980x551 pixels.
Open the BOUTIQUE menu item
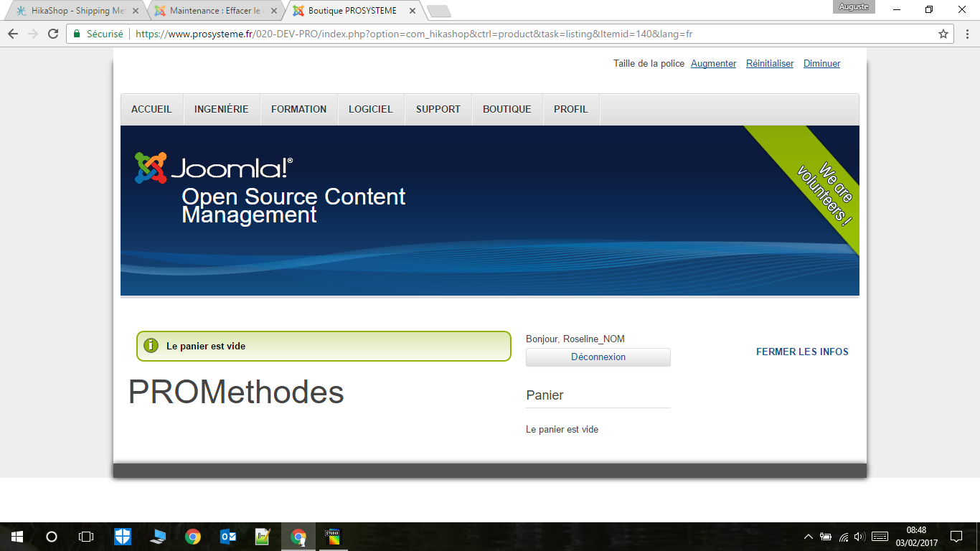click(x=507, y=109)
